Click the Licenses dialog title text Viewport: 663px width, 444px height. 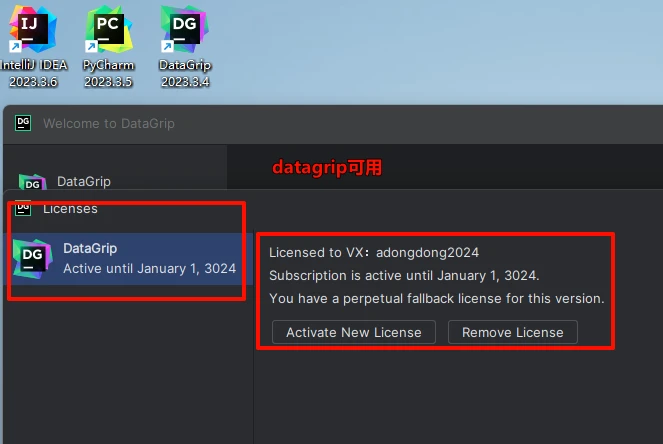point(70,209)
